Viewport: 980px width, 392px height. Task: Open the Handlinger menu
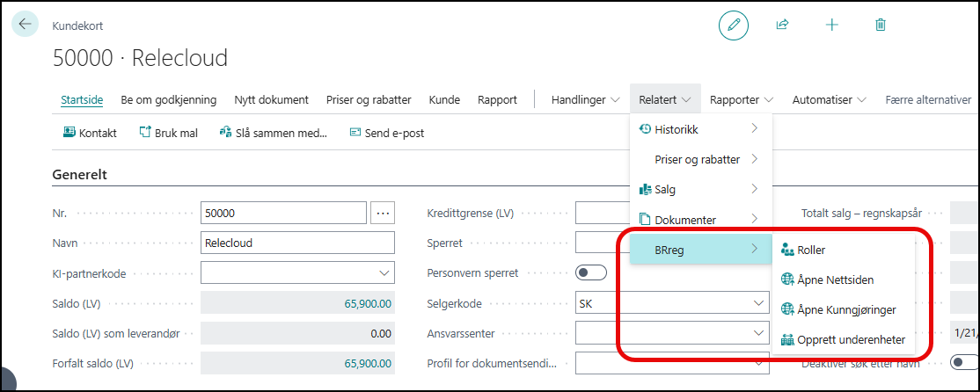coord(585,100)
